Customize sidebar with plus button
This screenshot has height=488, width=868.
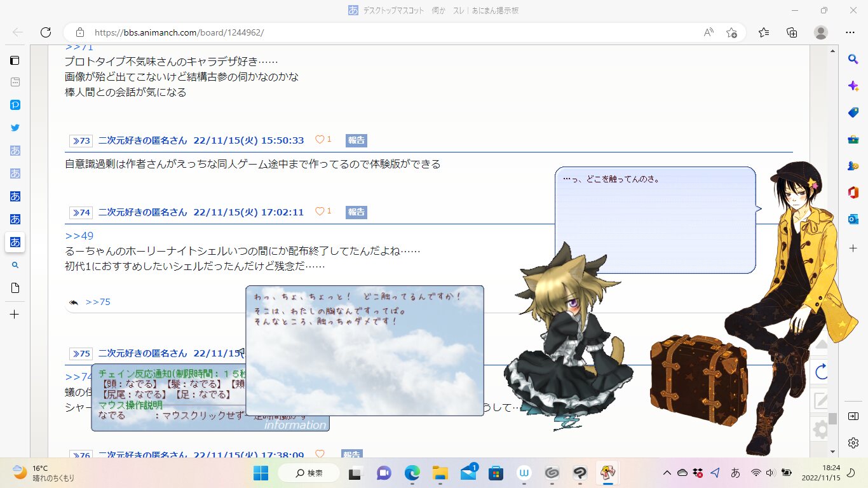coord(853,248)
